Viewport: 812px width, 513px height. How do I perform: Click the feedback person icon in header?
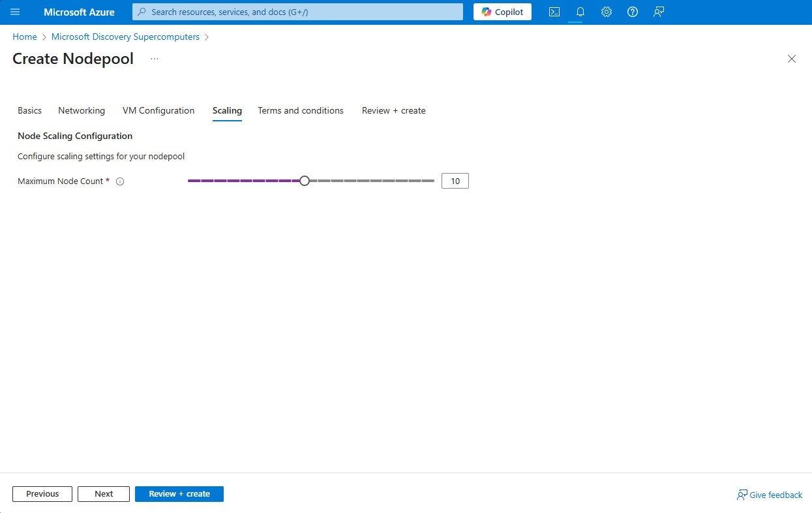point(659,12)
